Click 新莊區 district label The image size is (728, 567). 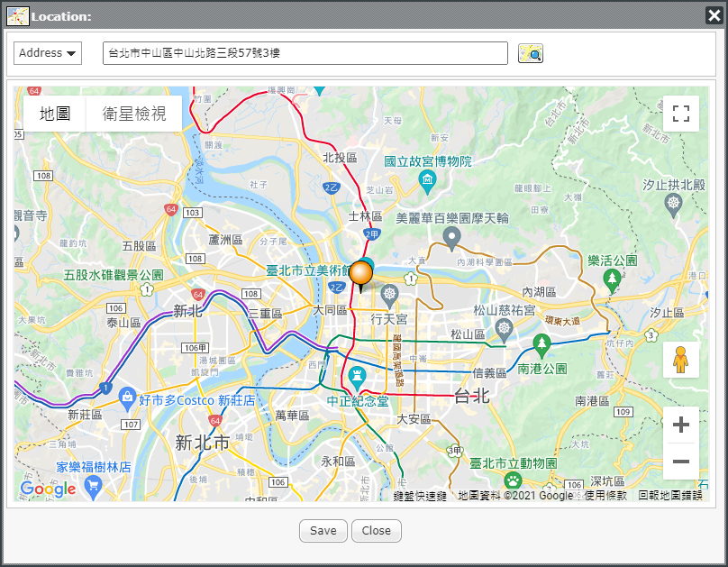pos(85,415)
